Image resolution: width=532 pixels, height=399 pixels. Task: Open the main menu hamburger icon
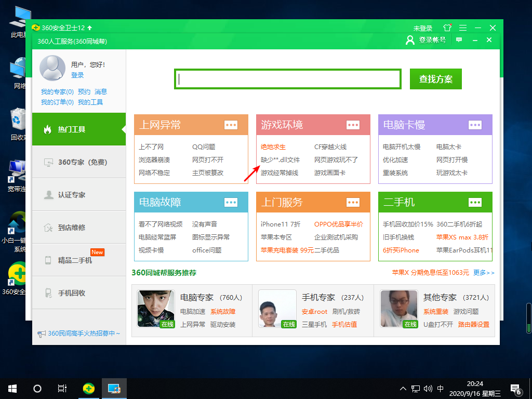point(462,28)
